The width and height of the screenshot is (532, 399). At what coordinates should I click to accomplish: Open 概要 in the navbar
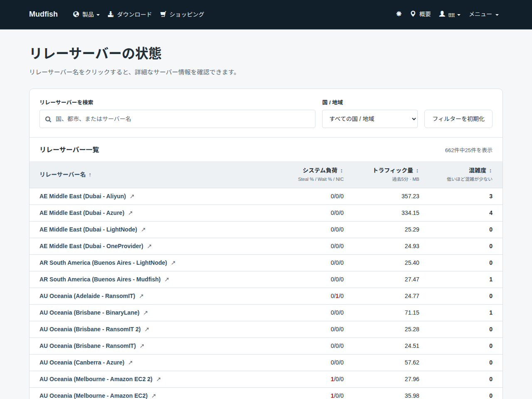[421, 14]
